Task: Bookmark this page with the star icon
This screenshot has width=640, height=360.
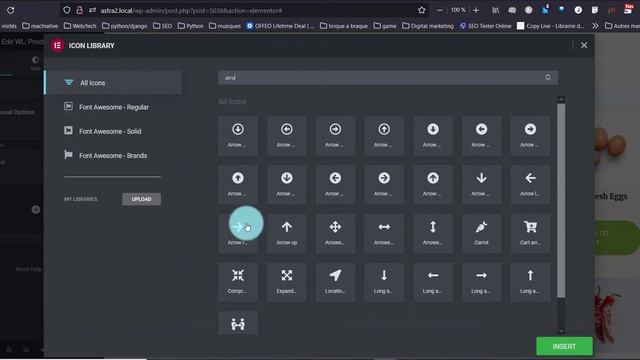Action: (422, 10)
